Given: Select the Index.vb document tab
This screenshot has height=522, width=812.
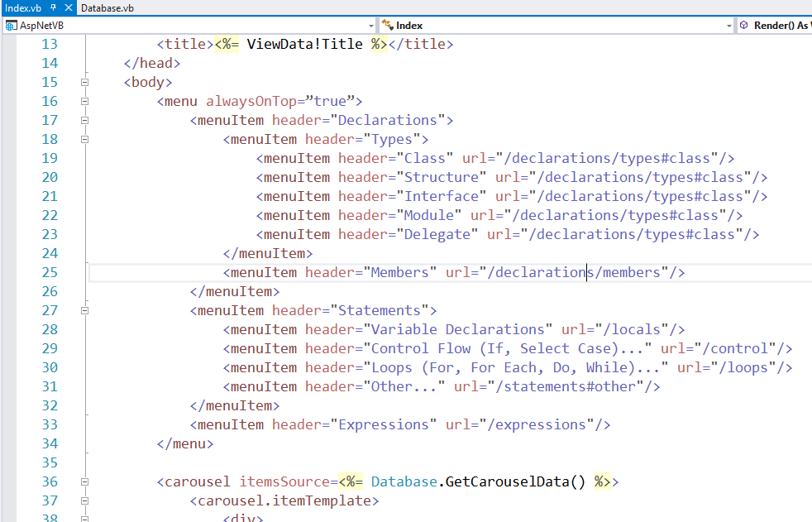Looking at the screenshot, I should click(x=23, y=7).
